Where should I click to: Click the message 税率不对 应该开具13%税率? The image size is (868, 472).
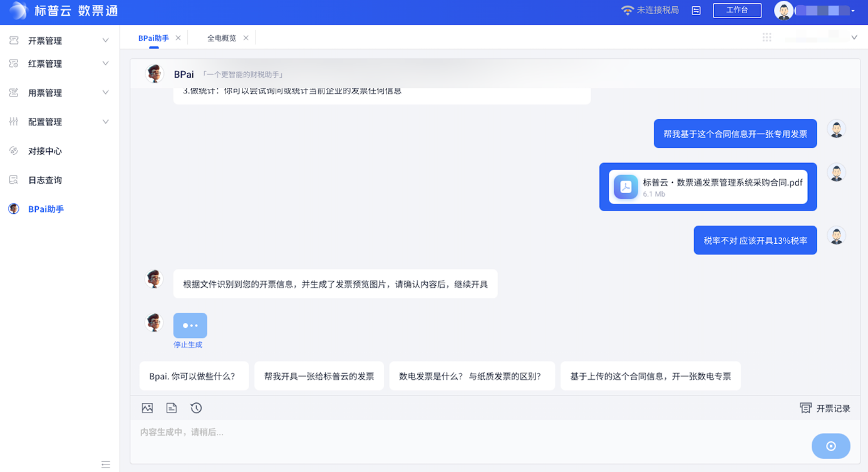click(x=755, y=240)
